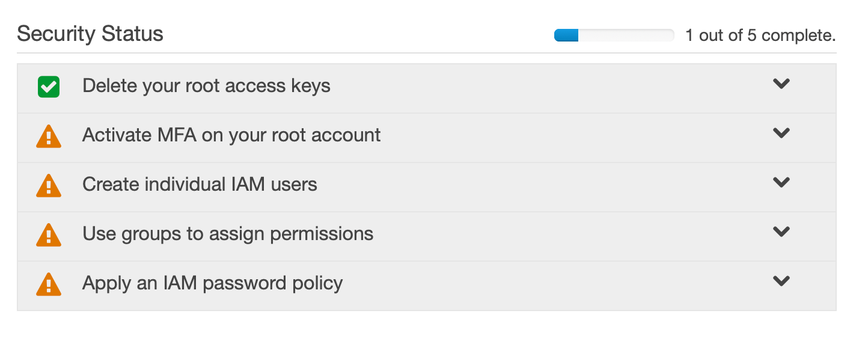Select the 1 out of 5 complete text
The width and height of the screenshot is (868, 355).
760,35
